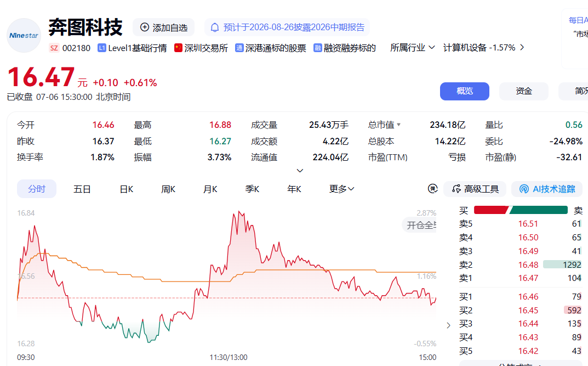Click the 高级工具 tool icon

point(456,189)
